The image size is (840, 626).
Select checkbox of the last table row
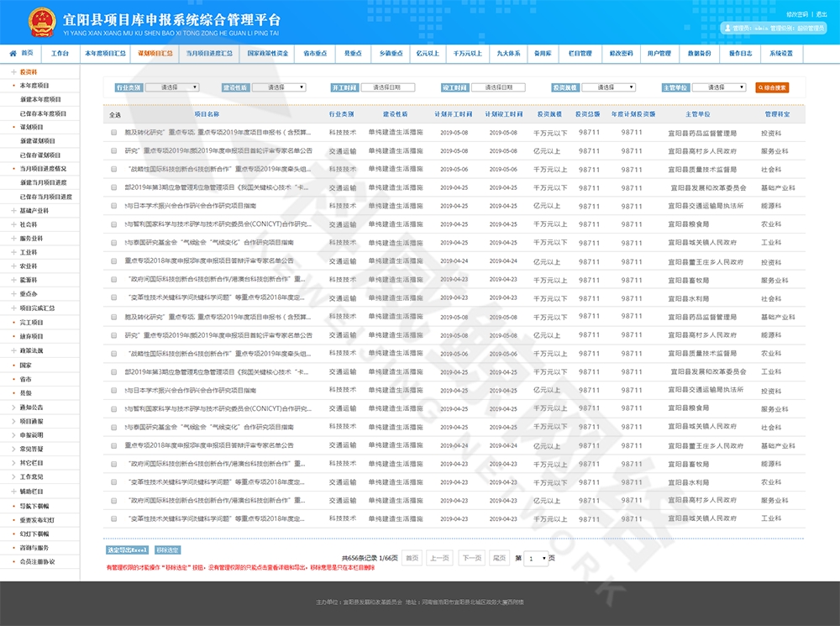pos(114,518)
